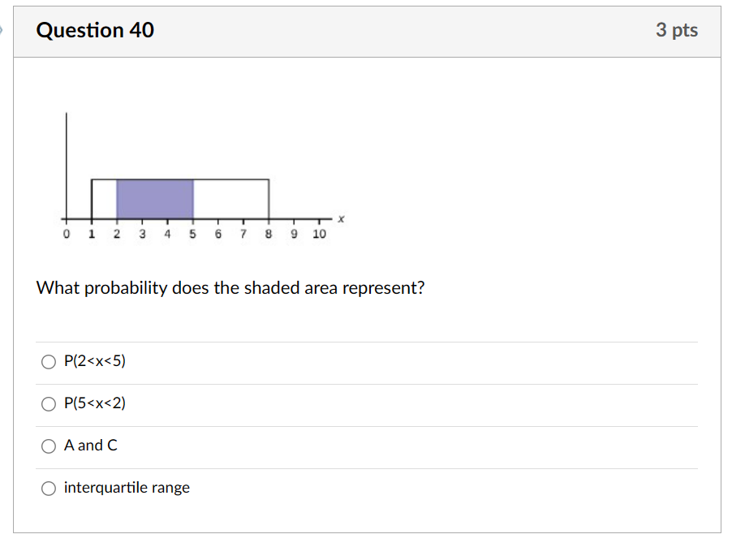Click the interquartile range answer text
Image resolution: width=732 pixels, height=560 pixels.
click(127, 488)
